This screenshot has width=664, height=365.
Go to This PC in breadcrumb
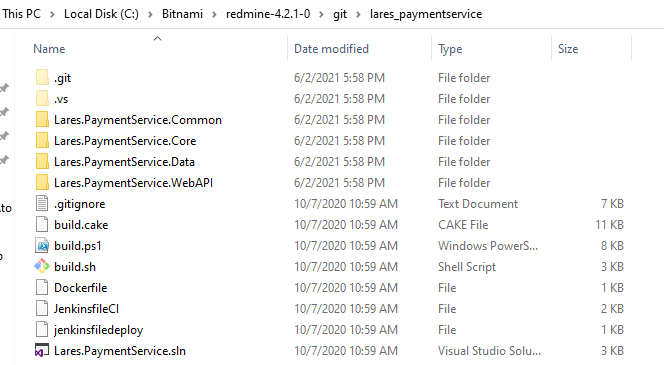22,14
